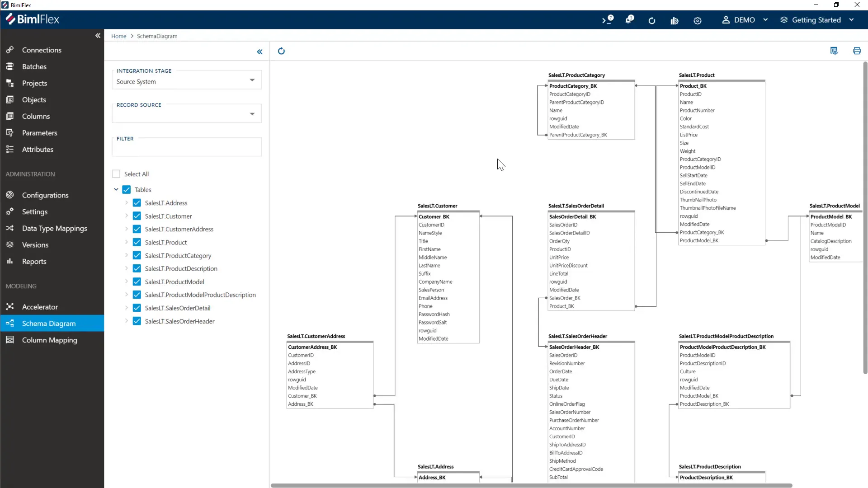Open the chat support icon in header

tap(629, 20)
